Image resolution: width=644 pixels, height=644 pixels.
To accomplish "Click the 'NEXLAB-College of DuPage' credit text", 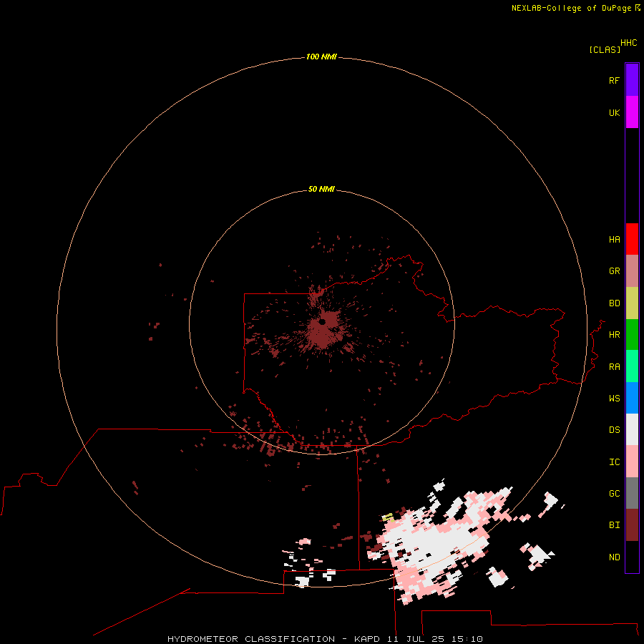I will [x=572, y=8].
